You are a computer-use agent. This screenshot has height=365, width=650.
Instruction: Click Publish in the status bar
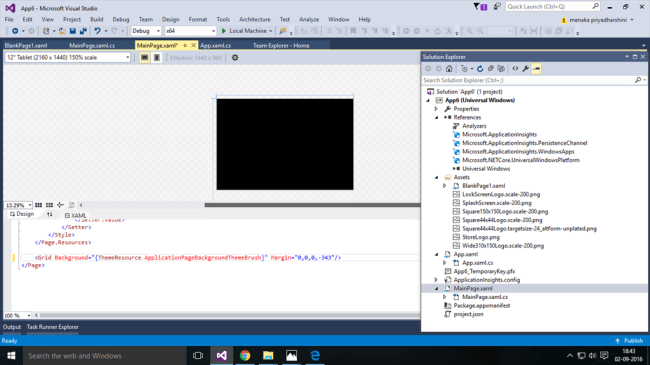pyautogui.click(x=629, y=341)
